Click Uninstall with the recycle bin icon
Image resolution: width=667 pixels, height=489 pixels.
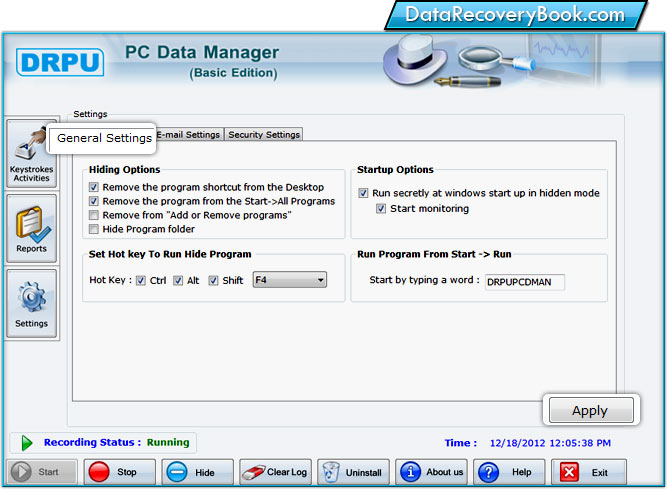(x=353, y=472)
